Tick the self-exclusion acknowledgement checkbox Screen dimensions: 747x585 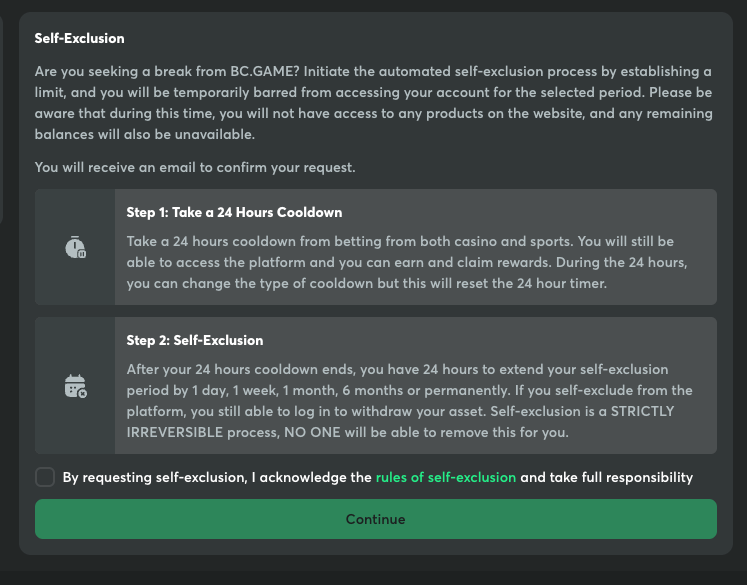[x=45, y=477]
